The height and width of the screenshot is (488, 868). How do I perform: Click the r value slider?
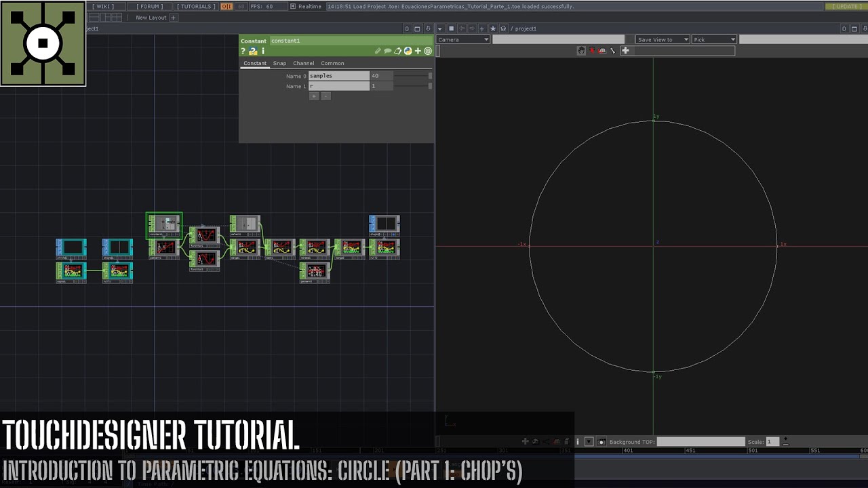[x=413, y=86]
